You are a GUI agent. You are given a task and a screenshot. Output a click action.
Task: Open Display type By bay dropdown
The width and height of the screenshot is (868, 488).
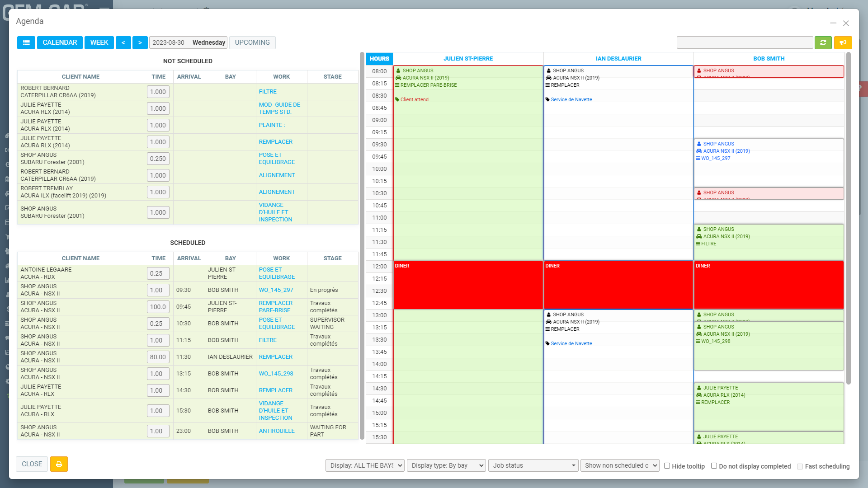[446, 465]
